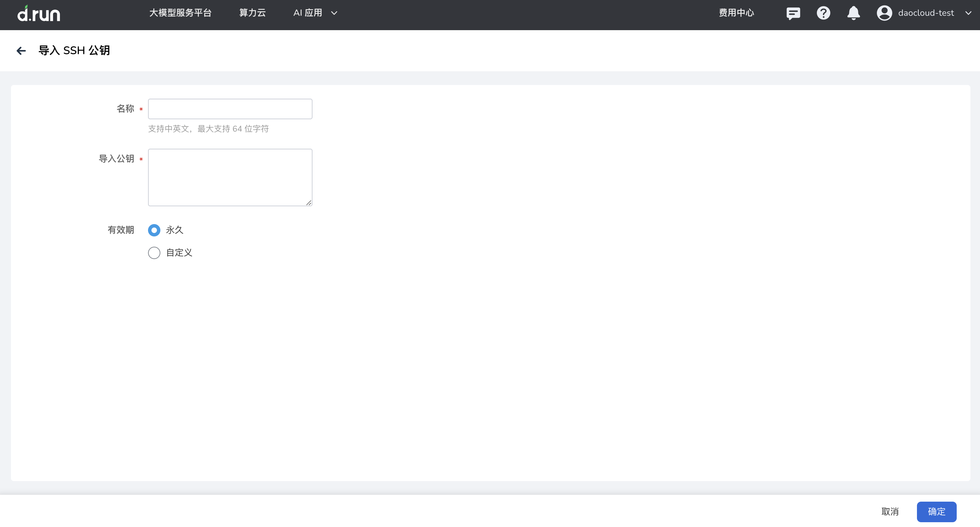Viewport: 980px width, 527px height.
Task: Open the 算力云 menu item
Action: [x=252, y=13]
